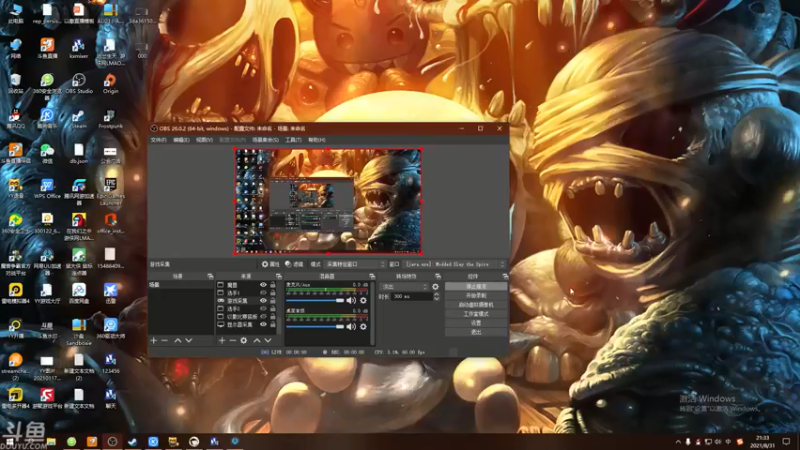Enable Studio Mode from the Controls panel
Image resolution: width=800 pixels, height=450 pixels.
pyautogui.click(x=476, y=314)
